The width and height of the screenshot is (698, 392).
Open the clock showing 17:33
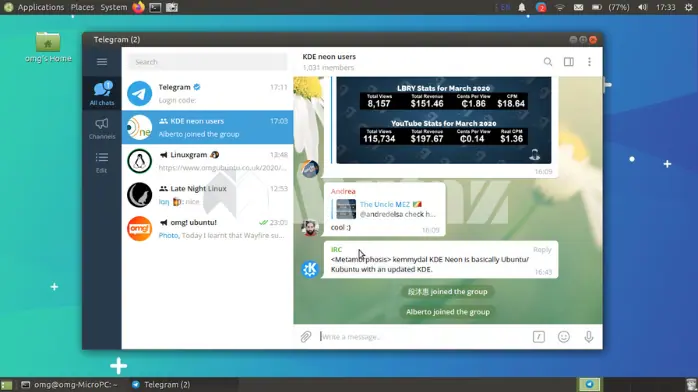(x=666, y=7)
